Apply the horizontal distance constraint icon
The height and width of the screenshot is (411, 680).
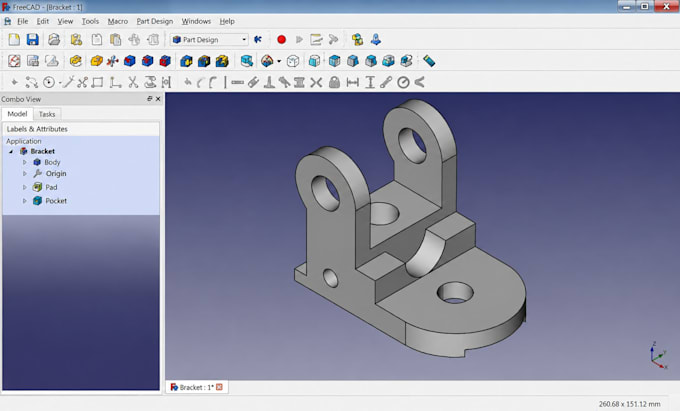(353, 82)
